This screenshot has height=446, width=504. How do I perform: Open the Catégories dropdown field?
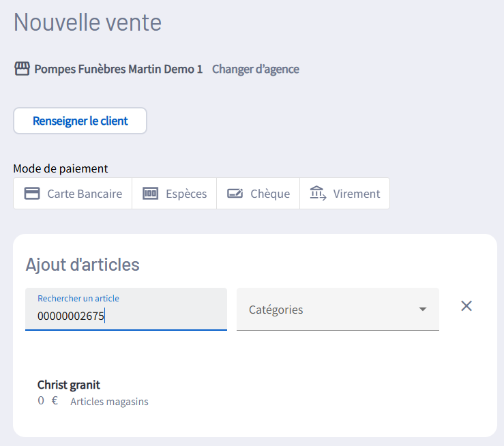[327, 310]
